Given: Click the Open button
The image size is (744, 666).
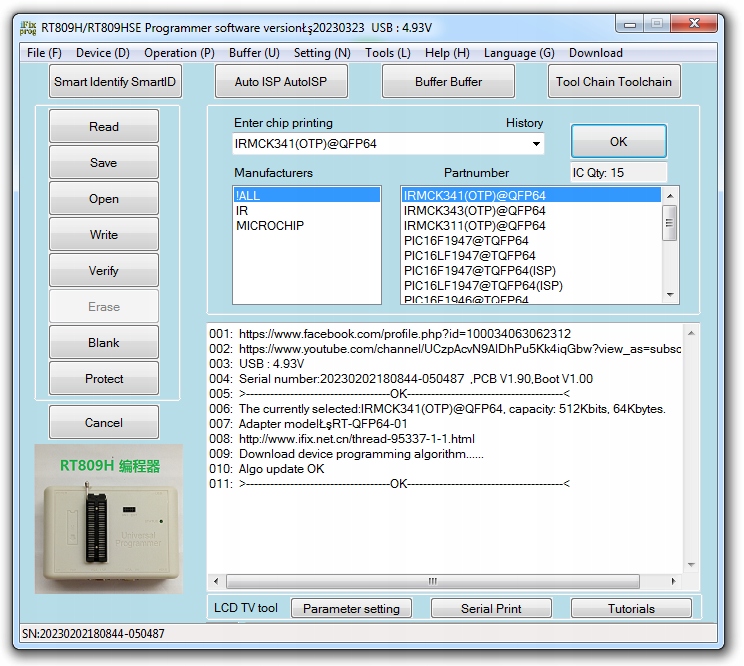Looking at the screenshot, I should 104,199.
